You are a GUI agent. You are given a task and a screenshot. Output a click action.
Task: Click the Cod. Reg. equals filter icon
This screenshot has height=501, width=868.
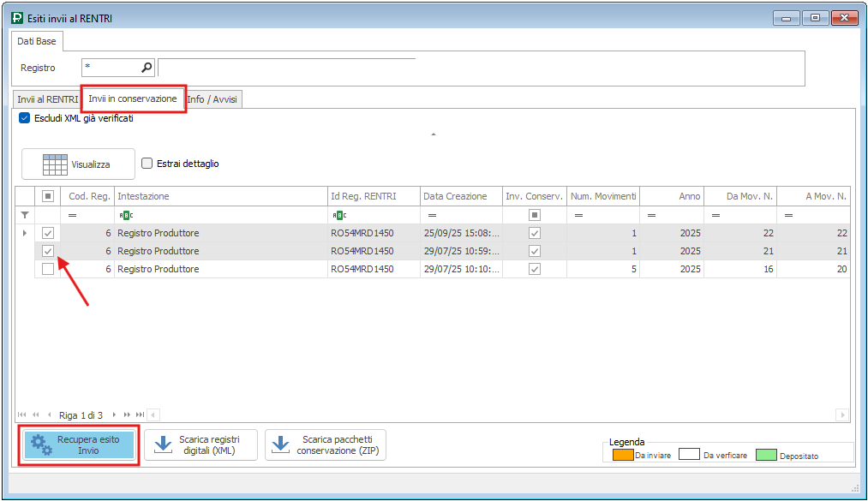click(73, 215)
